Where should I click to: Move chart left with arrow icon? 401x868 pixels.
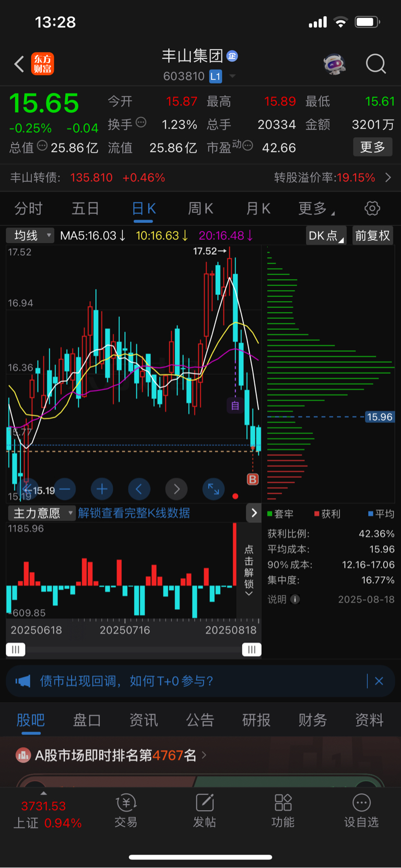tap(139, 489)
